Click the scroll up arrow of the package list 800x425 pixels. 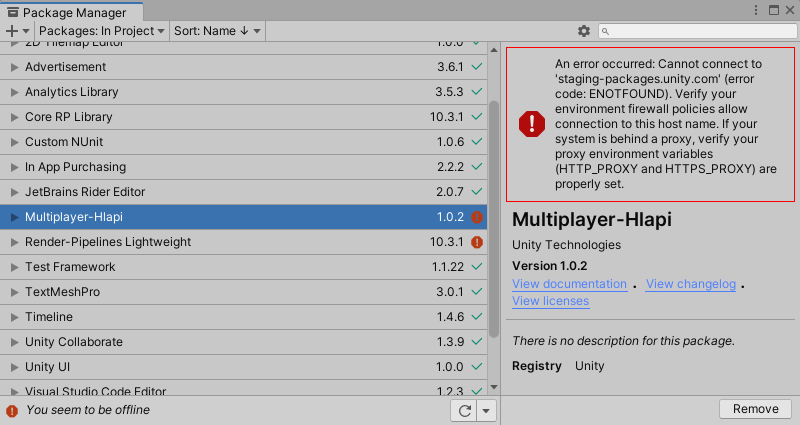pos(493,50)
